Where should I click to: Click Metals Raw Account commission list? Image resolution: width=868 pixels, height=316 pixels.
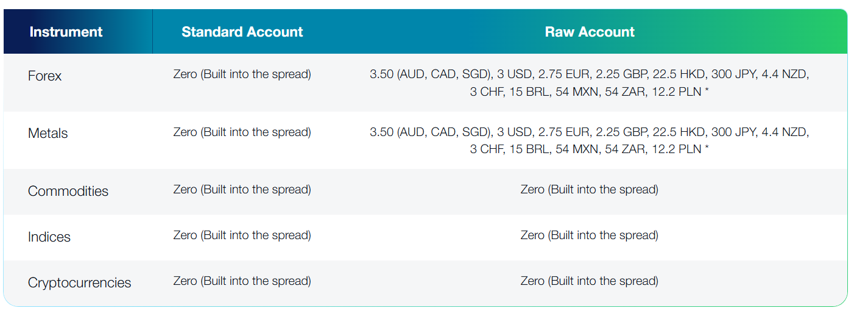pyautogui.click(x=589, y=140)
